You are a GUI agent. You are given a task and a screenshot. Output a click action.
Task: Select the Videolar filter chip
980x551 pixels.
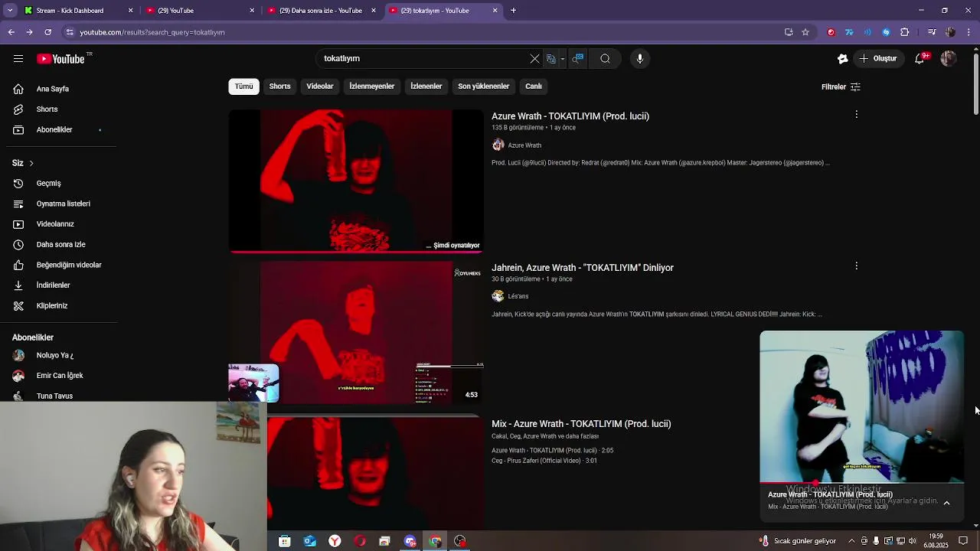click(x=320, y=86)
